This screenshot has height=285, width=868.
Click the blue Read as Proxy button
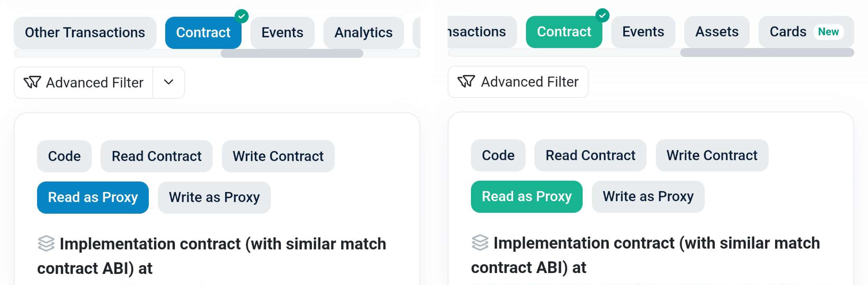click(93, 197)
